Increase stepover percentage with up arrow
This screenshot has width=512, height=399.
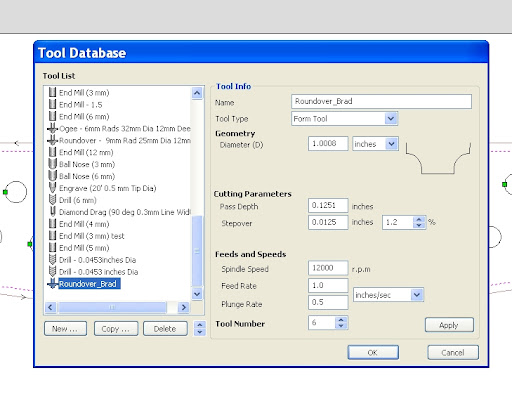pos(419,219)
